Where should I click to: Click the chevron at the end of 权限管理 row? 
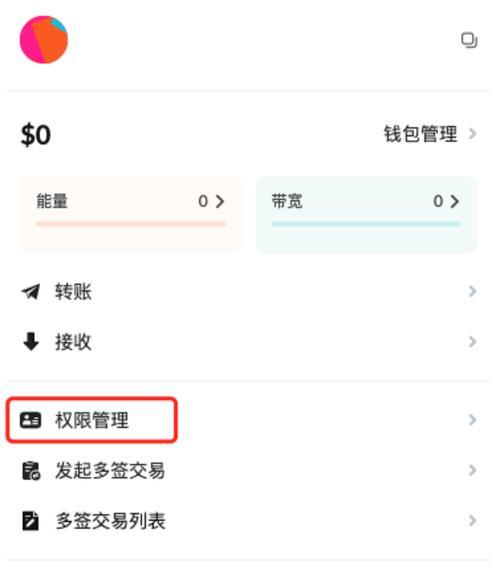(x=473, y=420)
